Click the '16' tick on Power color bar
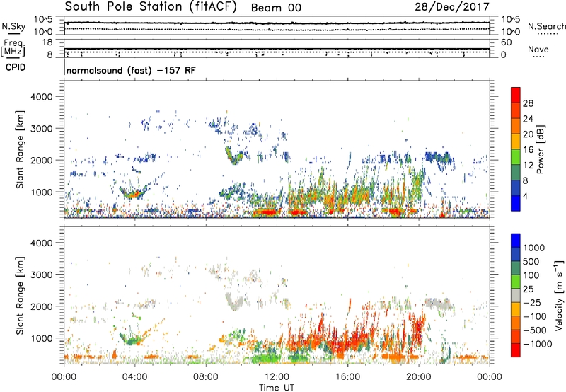The width and height of the screenshot is (566, 392). click(528, 150)
